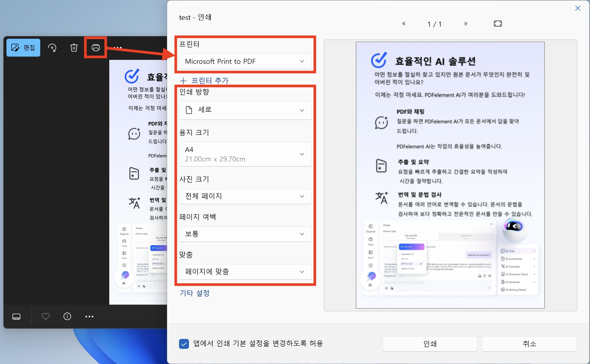The image size is (590, 364).
Task: Open the bottom bar three-dot more menu
Action: click(x=89, y=316)
